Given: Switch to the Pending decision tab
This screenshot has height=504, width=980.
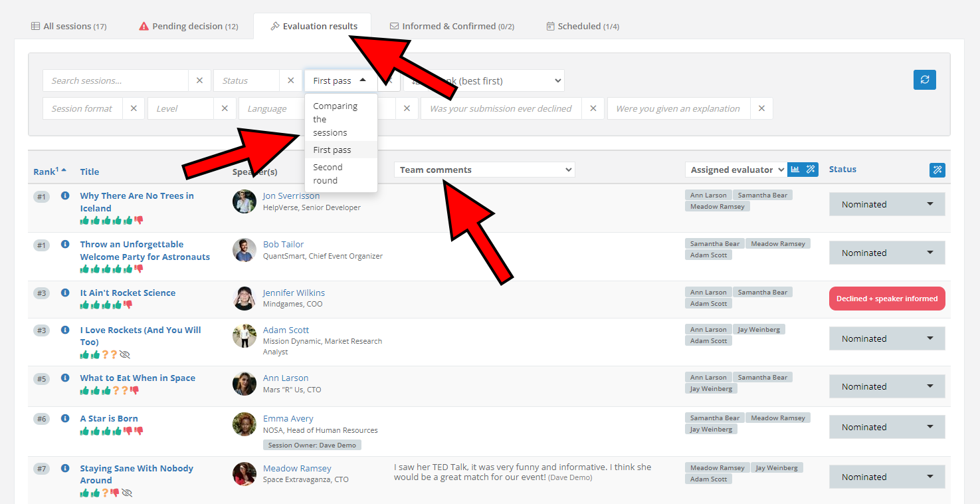Looking at the screenshot, I should (x=188, y=27).
